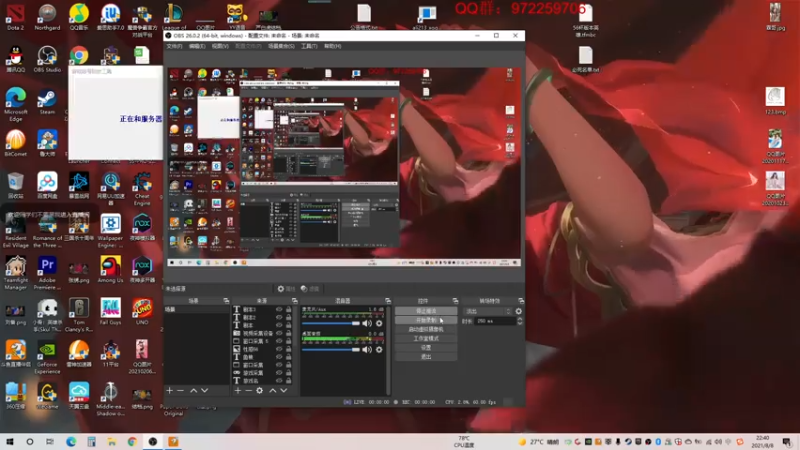This screenshot has height=450, width=800.
Task: Remove the selected source with the minus icon
Action: point(248,390)
